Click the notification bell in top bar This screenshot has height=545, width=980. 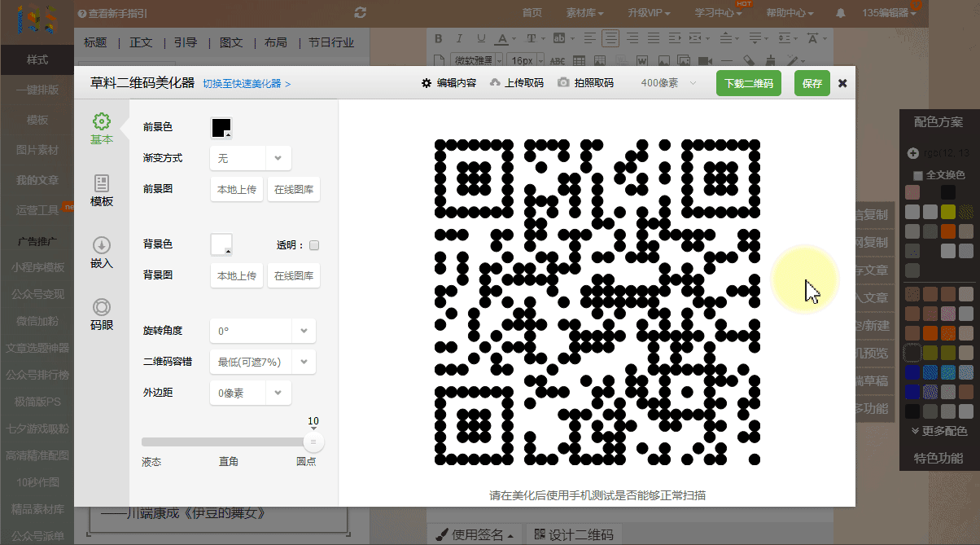click(840, 13)
